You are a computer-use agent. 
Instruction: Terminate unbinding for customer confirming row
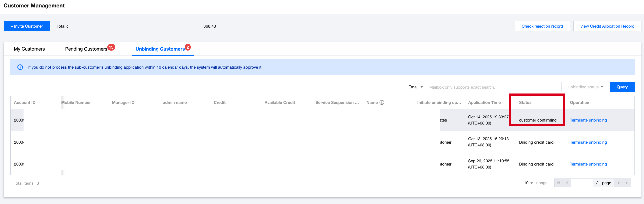pyautogui.click(x=588, y=120)
